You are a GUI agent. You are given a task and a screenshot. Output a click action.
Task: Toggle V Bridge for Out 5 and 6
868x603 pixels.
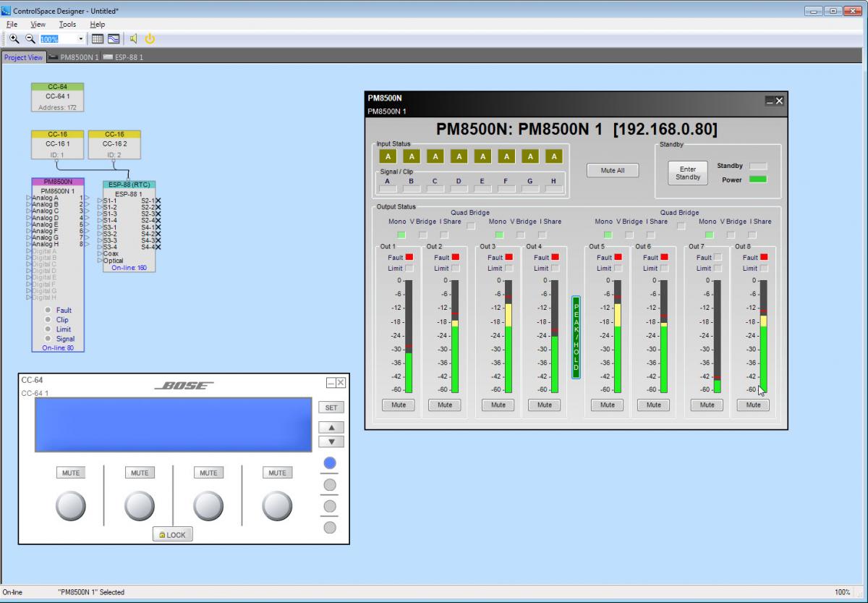[x=629, y=235]
